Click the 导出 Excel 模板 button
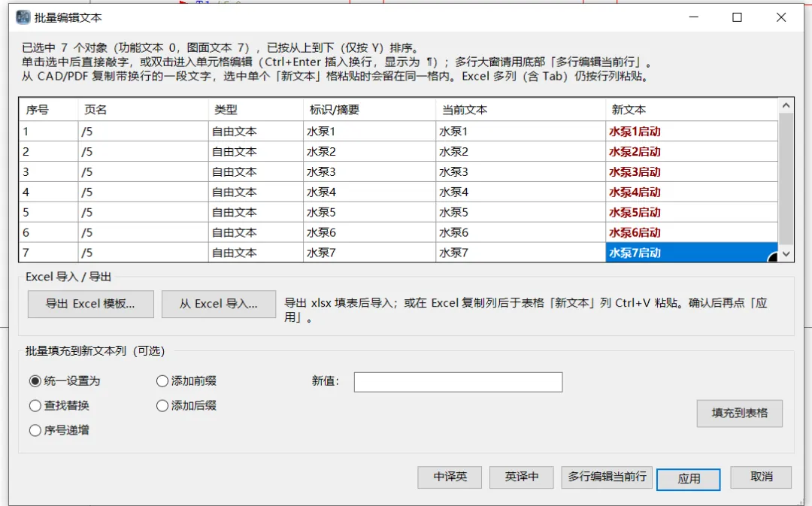Viewport: 812px width, 506px height. point(91,304)
